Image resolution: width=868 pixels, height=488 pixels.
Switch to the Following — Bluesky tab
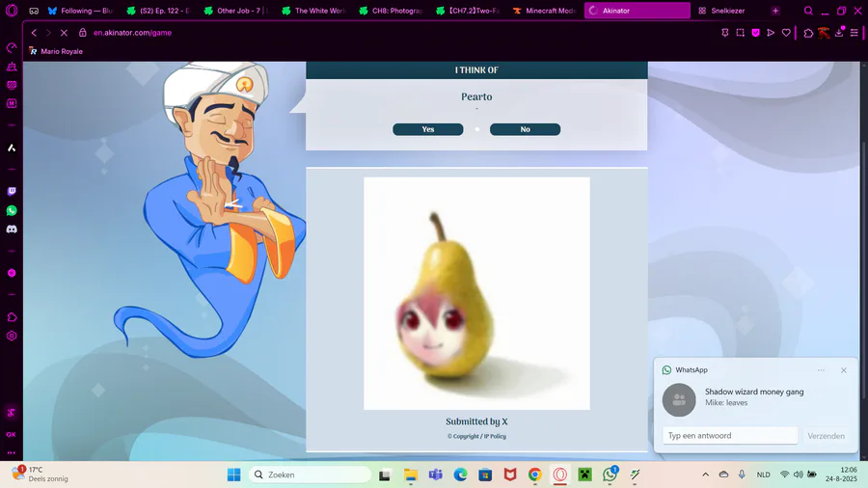tap(80, 11)
